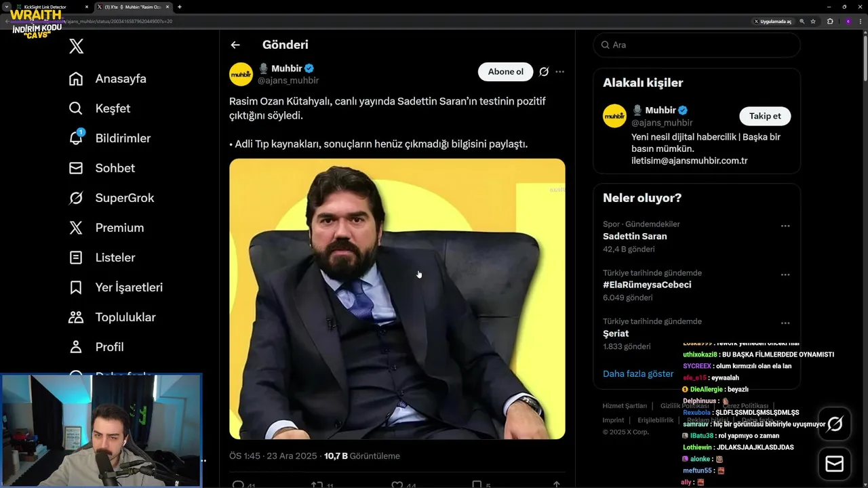The image size is (868, 488).
Task: Click the repost icon under the post
Action: point(317,485)
